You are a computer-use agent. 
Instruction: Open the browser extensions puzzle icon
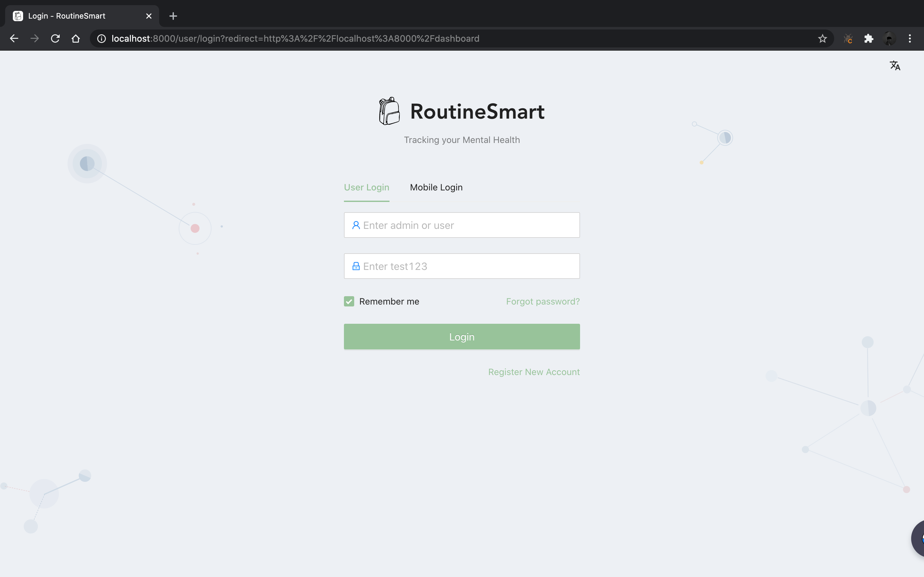tap(868, 38)
